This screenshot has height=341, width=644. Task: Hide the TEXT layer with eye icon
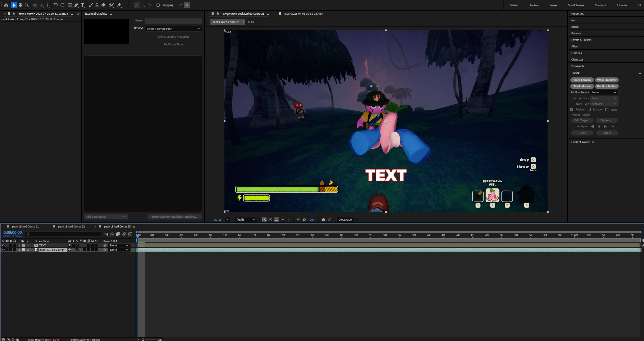(x=3, y=245)
